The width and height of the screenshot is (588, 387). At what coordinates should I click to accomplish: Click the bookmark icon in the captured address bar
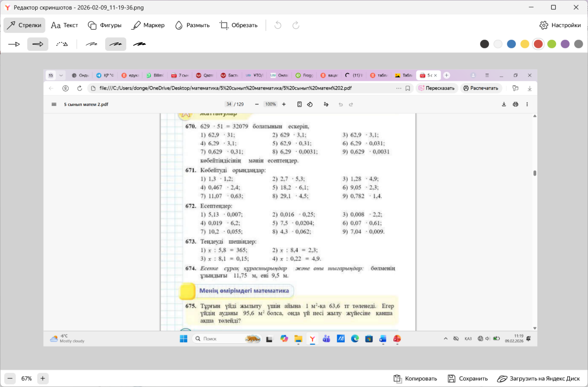point(408,88)
